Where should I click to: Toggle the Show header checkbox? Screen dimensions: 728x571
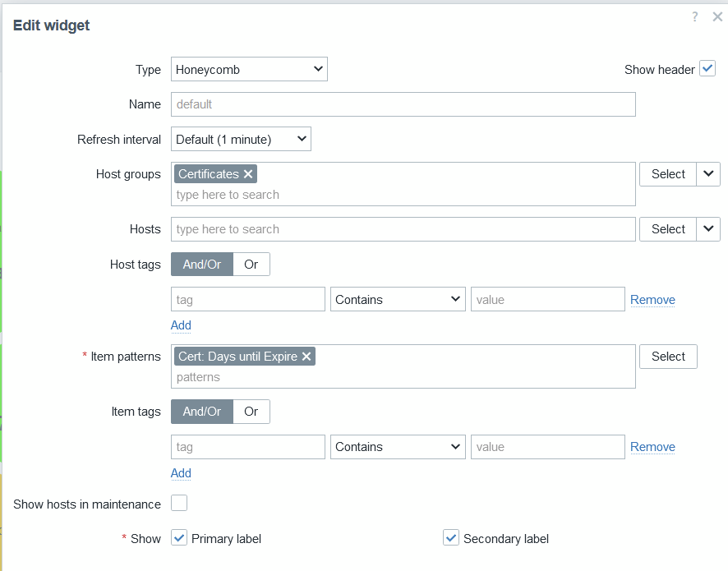tap(707, 69)
